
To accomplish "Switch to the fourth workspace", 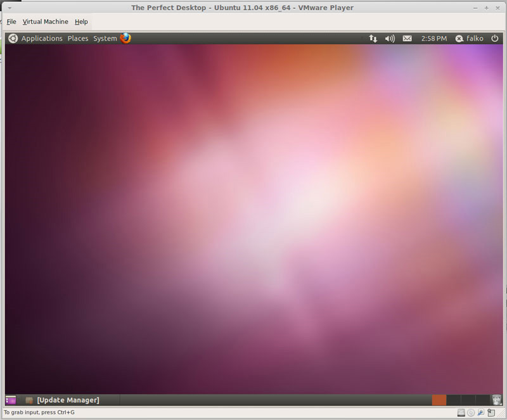I will coord(483,400).
